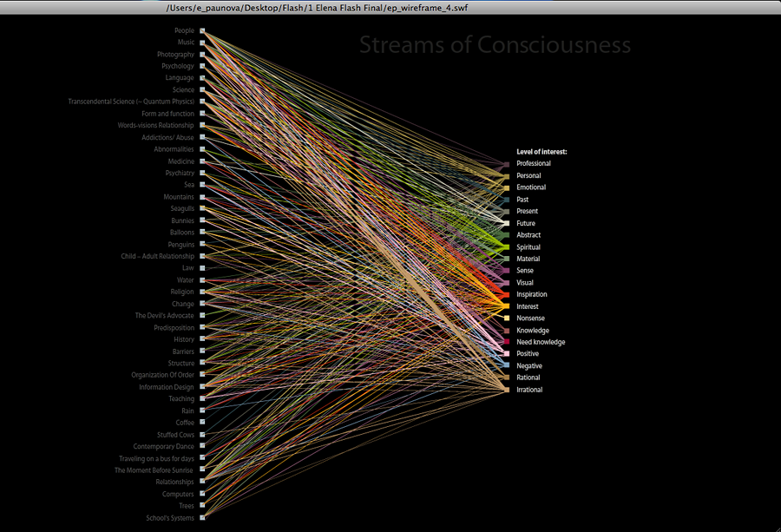Click the Personal legend label
This screenshot has width=781, height=532.
(528, 176)
